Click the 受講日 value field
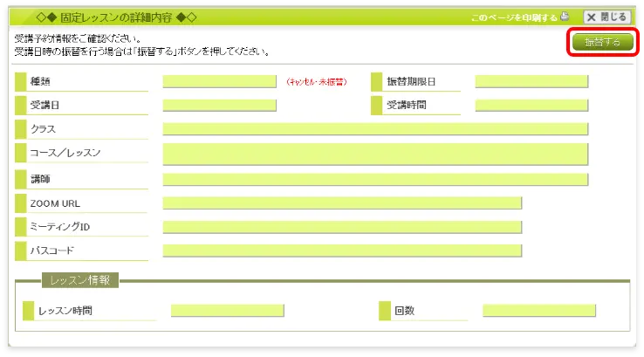 click(219, 105)
